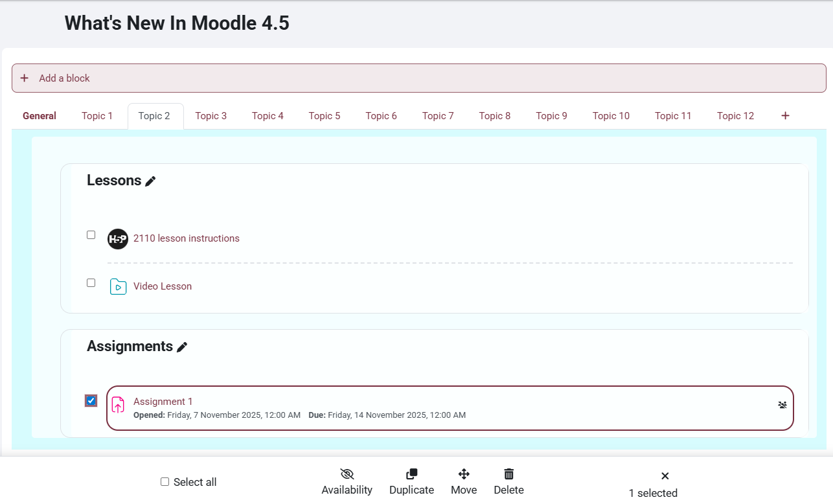Click the Assignment 1 upload icon
The height and width of the screenshot is (504, 833).
pyautogui.click(x=118, y=405)
